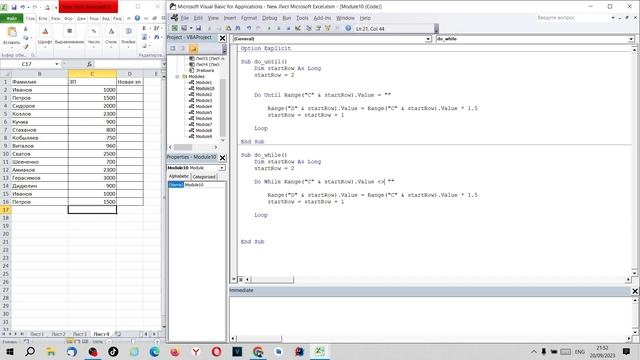Open the (General) object dropdown
This screenshot has height=360, width=640.
428,39
